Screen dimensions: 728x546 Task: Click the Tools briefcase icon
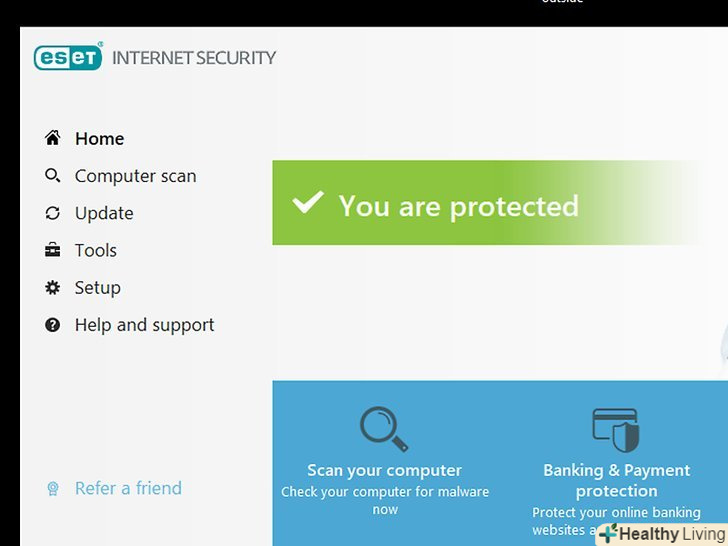(53, 250)
